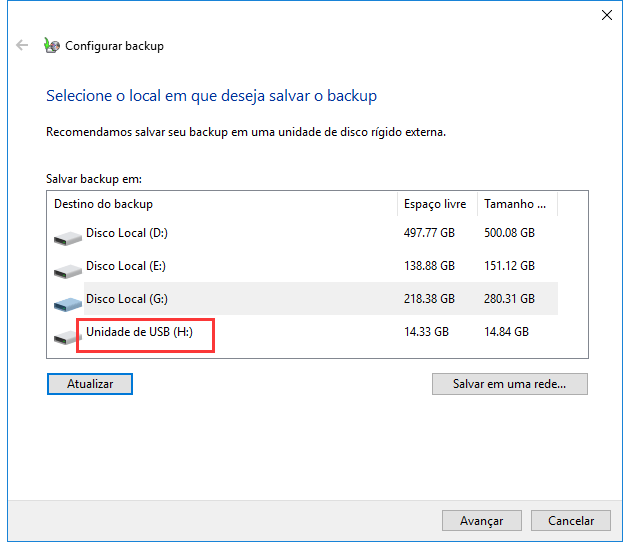Click the back arrow icon

tap(22, 46)
